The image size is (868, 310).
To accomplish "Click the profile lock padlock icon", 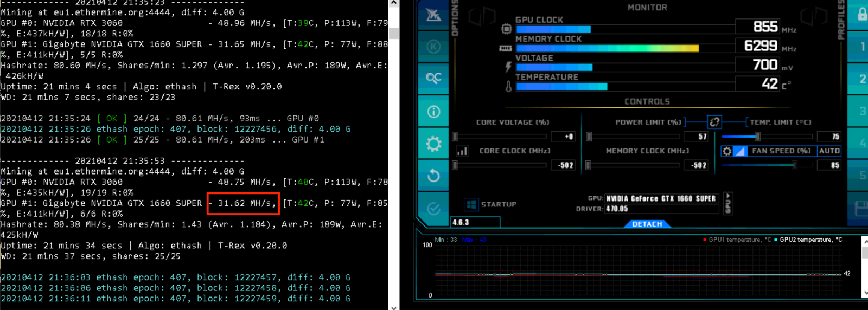I will pyautogui.click(x=861, y=14).
